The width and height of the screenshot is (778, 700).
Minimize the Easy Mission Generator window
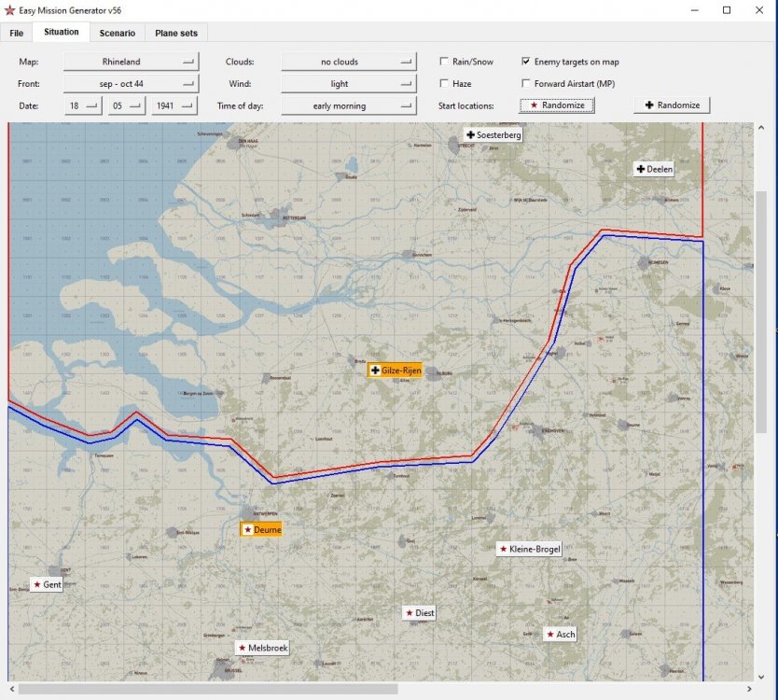coord(695,10)
